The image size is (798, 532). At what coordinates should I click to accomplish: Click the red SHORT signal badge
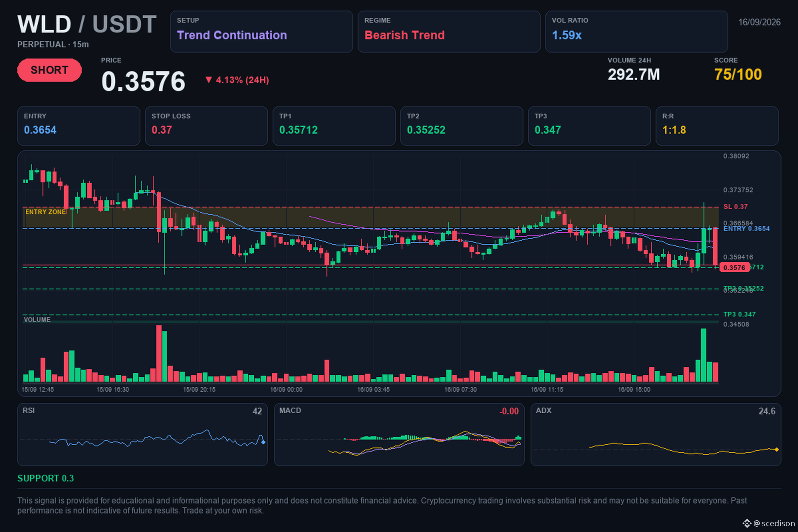coord(49,70)
